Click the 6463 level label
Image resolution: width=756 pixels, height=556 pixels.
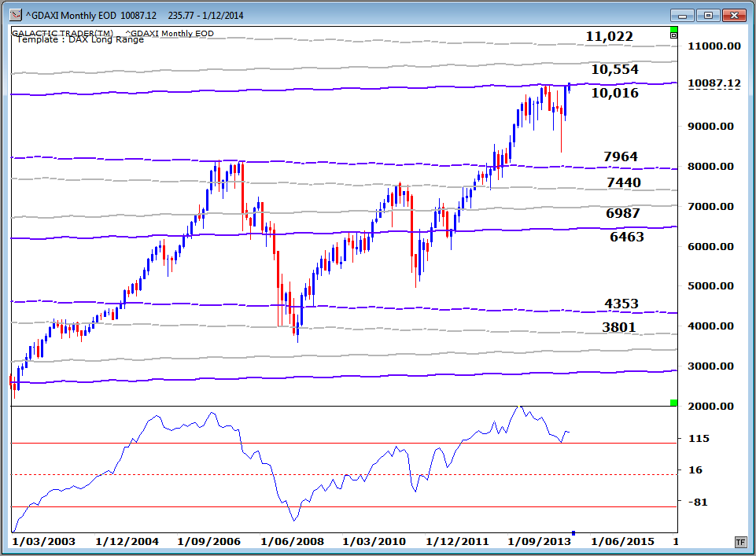[x=627, y=237]
